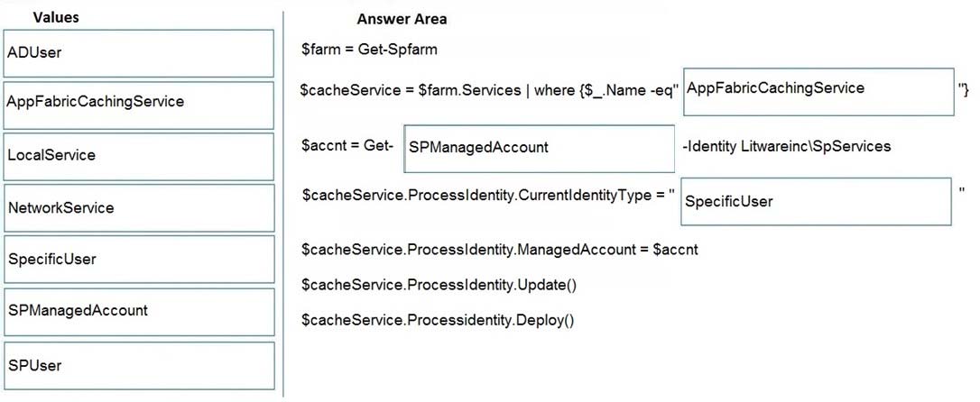Click the Processidentity.Deploy() line
980x402 pixels.
pos(438,320)
